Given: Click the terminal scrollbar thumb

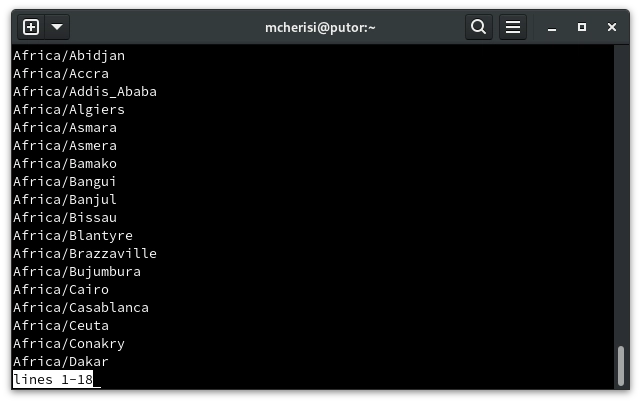Looking at the screenshot, I should coord(621,365).
